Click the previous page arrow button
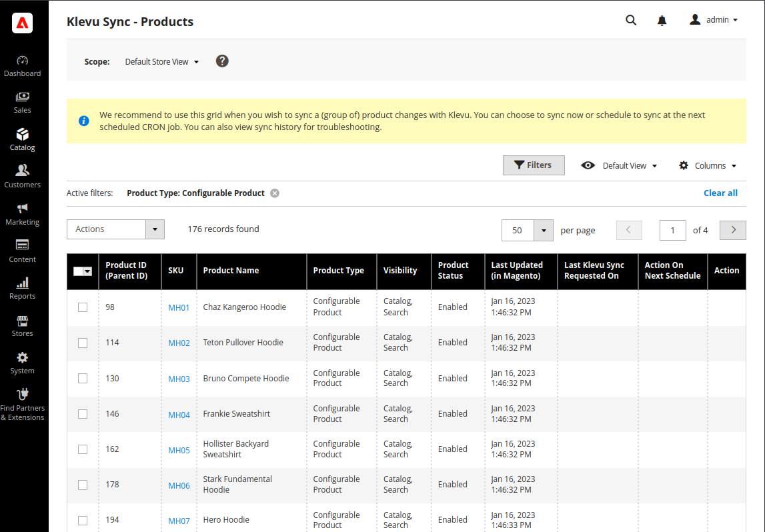The width and height of the screenshot is (765, 532). tap(629, 230)
